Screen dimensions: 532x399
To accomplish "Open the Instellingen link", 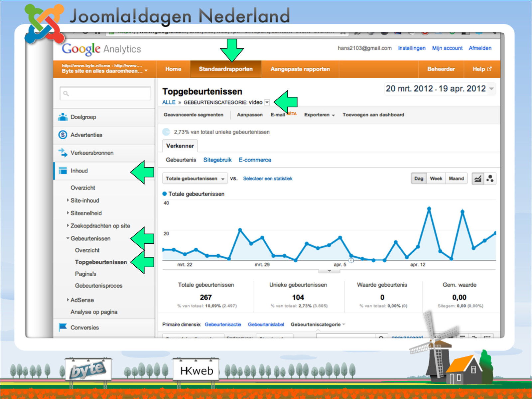I will click(x=412, y=48).
